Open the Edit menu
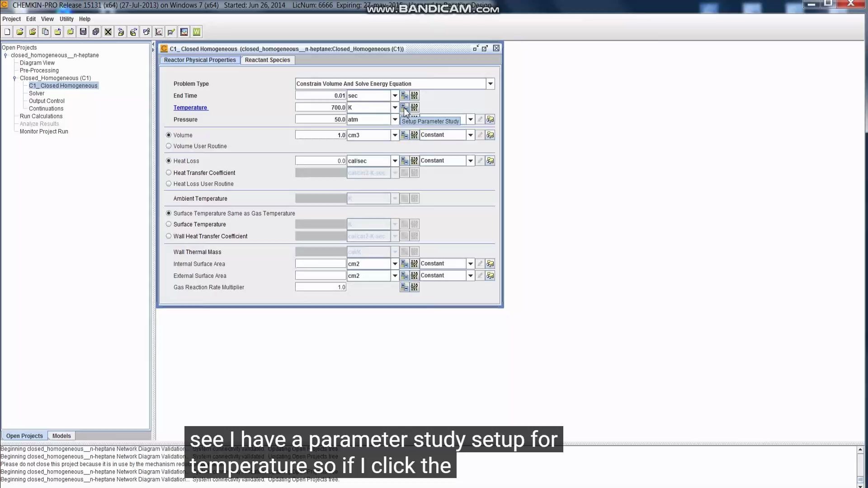This screenshot has width=868, height=488. tap(31, 19)
